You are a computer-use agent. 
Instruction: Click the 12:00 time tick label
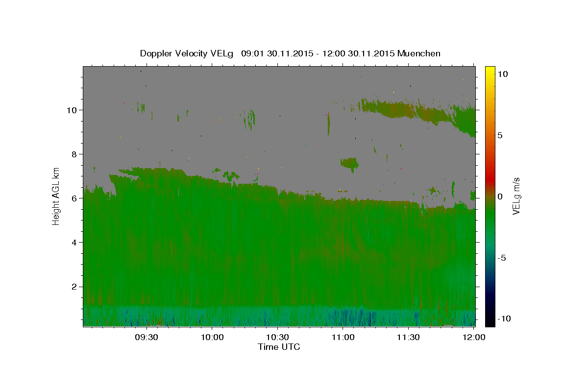pos(474,337)
